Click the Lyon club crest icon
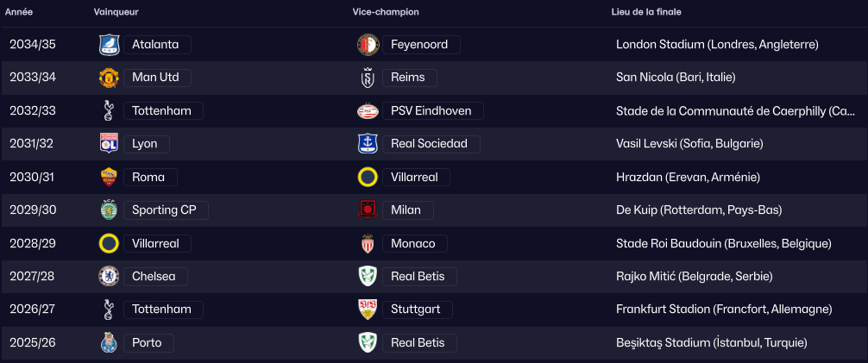The width and height of the screenshot is (868, 363). tap(109, 144)
